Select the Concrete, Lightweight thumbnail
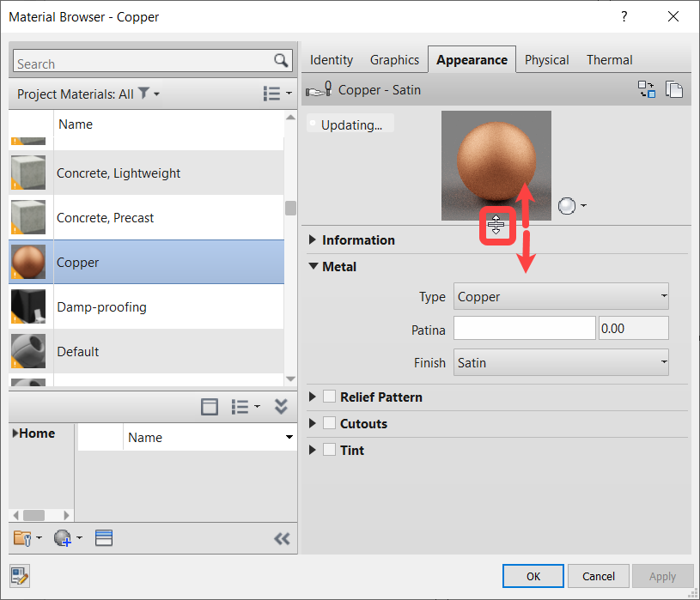700x600 pixels. pos(28,173)
